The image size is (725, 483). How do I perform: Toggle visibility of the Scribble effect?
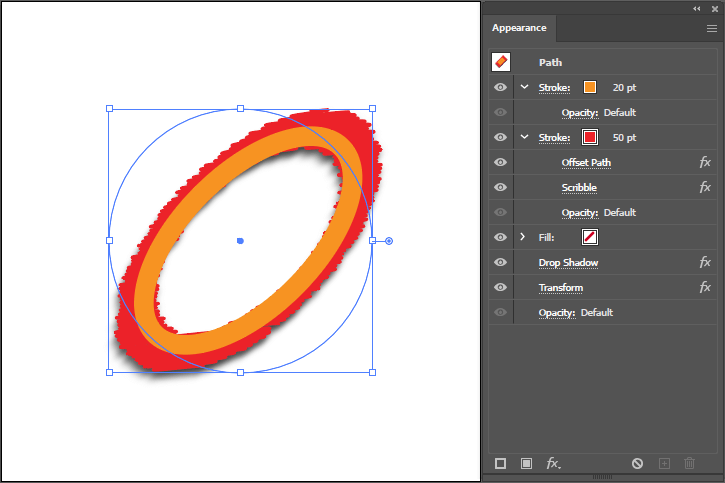pos(500,187)
